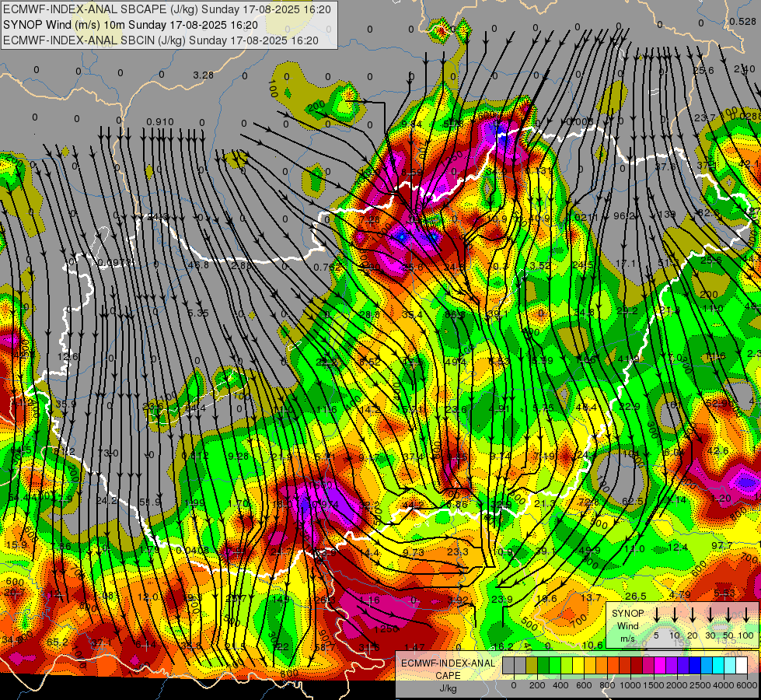This screenshot has height=700, width=761.
Task: Click the CAPE label in the legend
Action: 448,676
